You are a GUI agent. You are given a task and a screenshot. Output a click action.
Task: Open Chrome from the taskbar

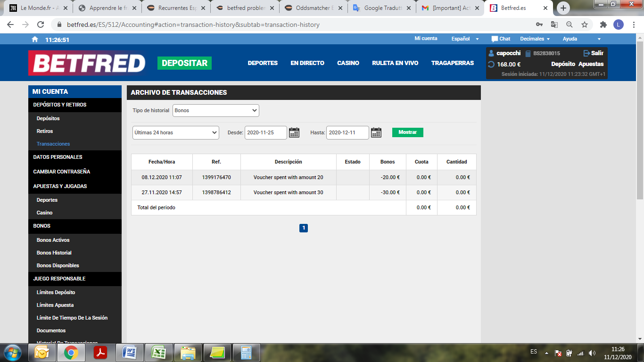pyautogui.click(x=71, y=353)
